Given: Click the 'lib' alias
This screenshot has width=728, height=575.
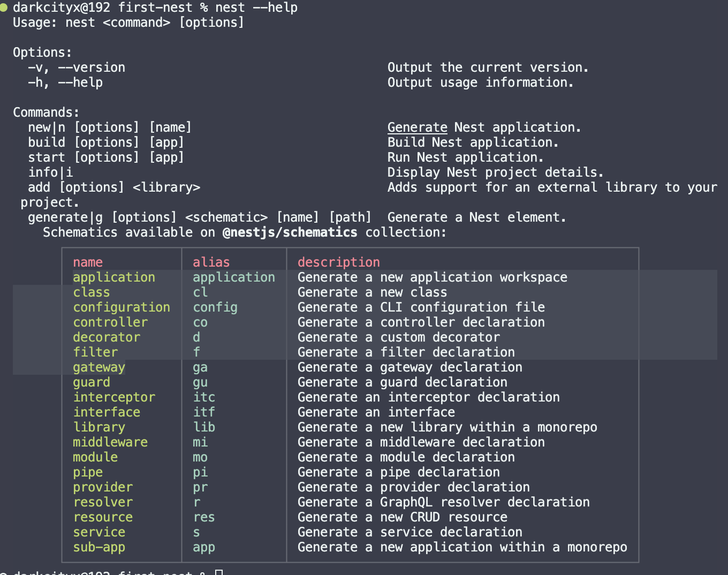Looking at the screenshot, I should 204,427.
